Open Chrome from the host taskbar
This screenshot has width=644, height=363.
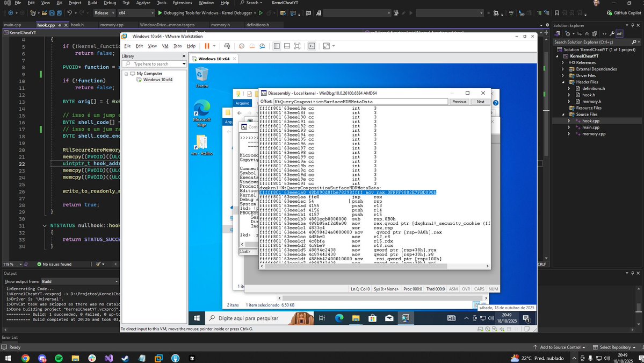pos(25,358)
